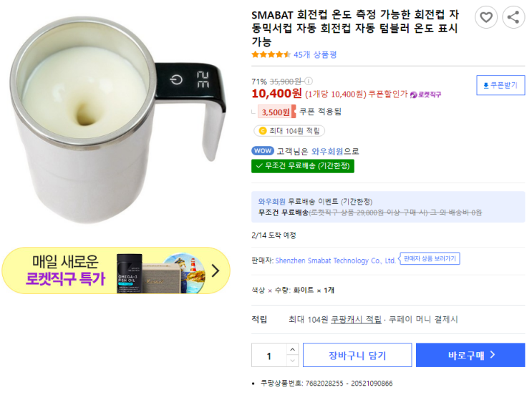
Task: Click the share icon
Action: click(x=513, y=17)
